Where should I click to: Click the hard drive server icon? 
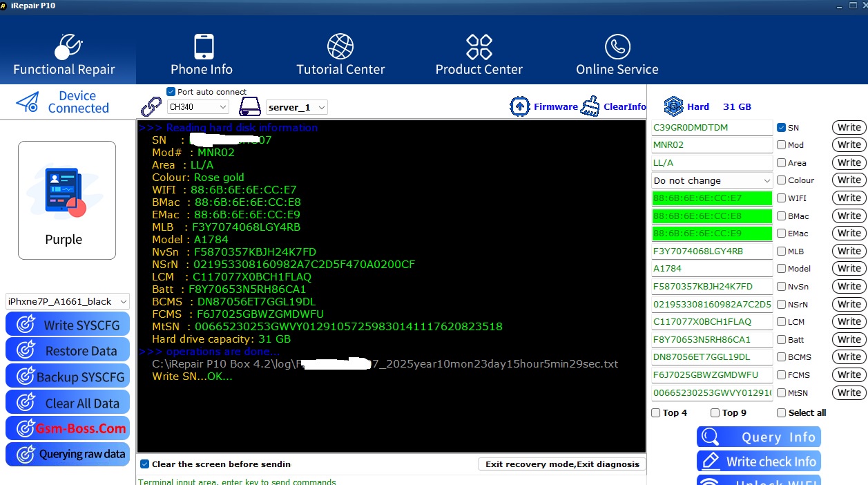coord(249,107)
